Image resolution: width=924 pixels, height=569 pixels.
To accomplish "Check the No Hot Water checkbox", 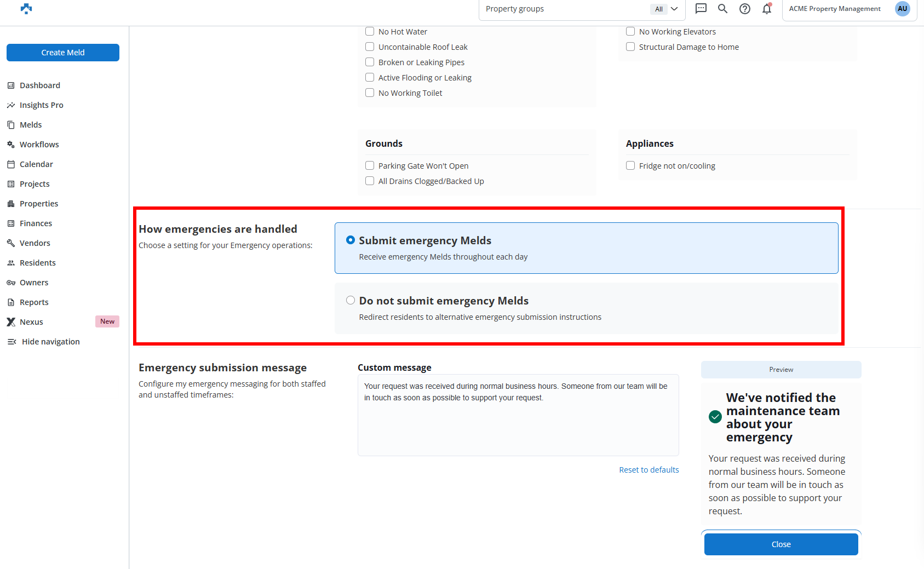I will [x=370, y=32].
